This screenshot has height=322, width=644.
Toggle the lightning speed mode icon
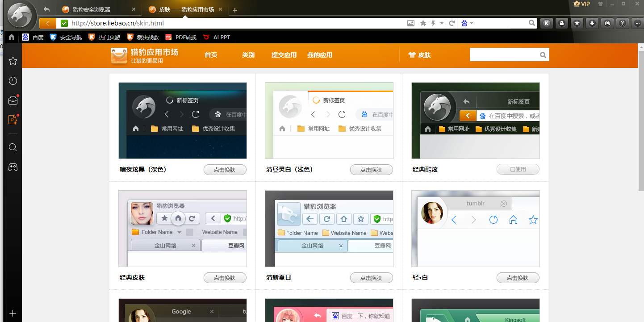point(433,23)
